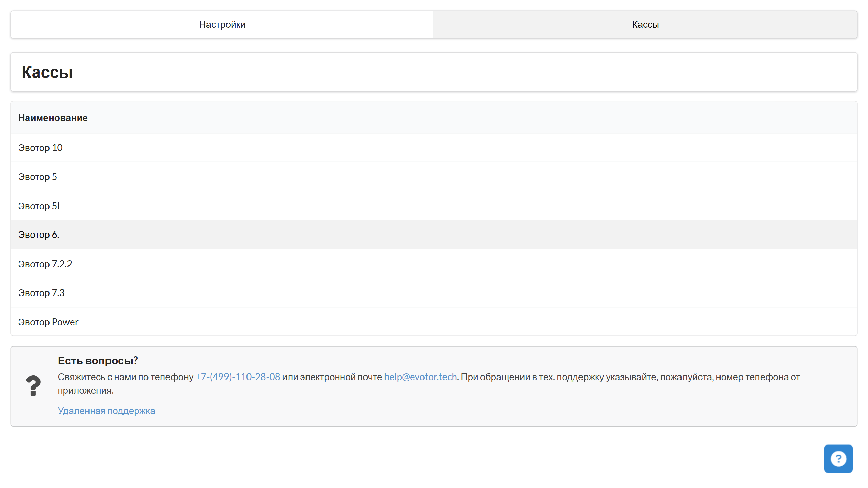Viewport: 868px width, 488px height.
Task: Follow the Удаленная поддержка link
Action: tap(106, 411)
